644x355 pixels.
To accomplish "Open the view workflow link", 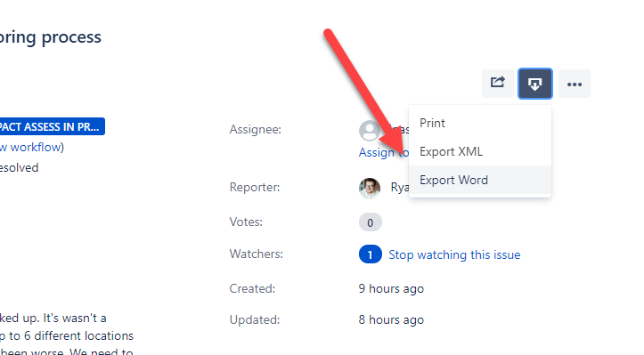I will tap(31, 148).
